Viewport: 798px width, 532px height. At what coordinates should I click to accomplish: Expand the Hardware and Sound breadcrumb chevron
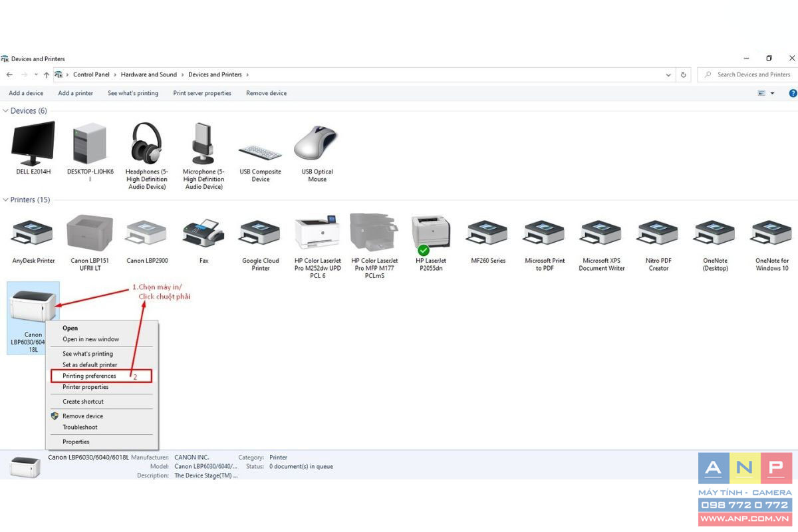tap(183, 74)
